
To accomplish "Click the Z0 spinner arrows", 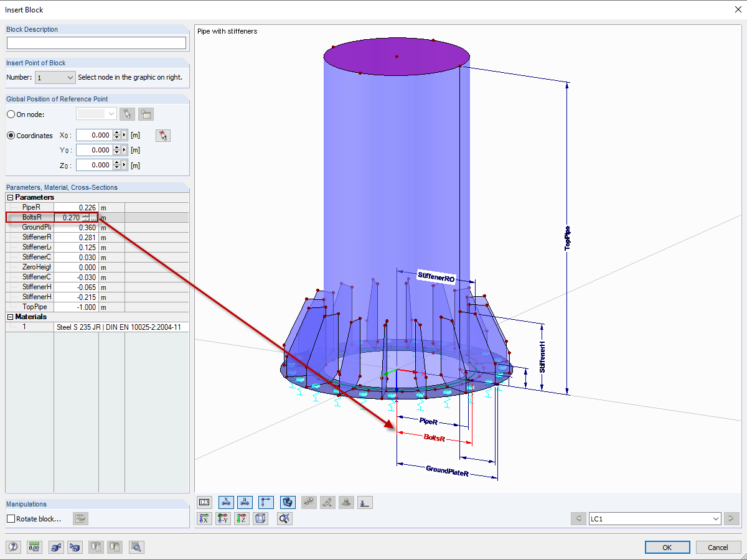I will click(116, 165).
